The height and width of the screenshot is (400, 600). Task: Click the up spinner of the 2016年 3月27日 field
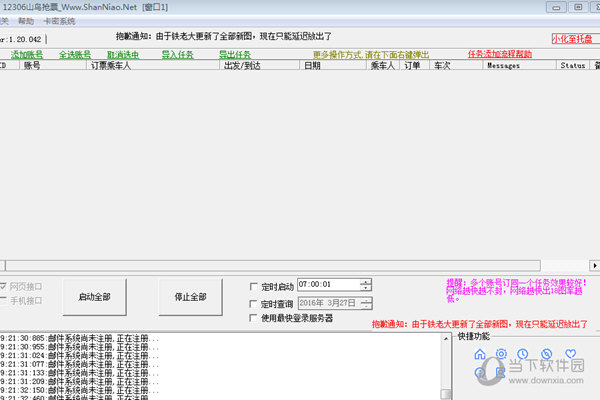367,300
